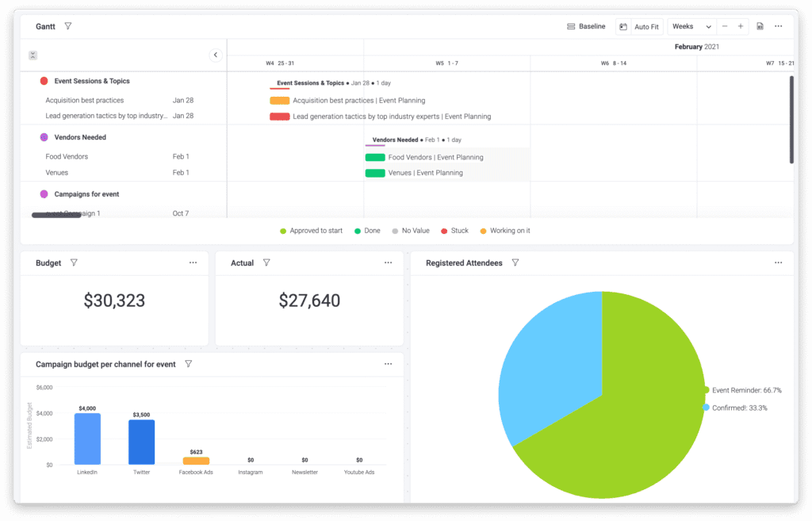Collapse all groups using the expand-collapse icon
812x521 pixels.
click(33, 56)
